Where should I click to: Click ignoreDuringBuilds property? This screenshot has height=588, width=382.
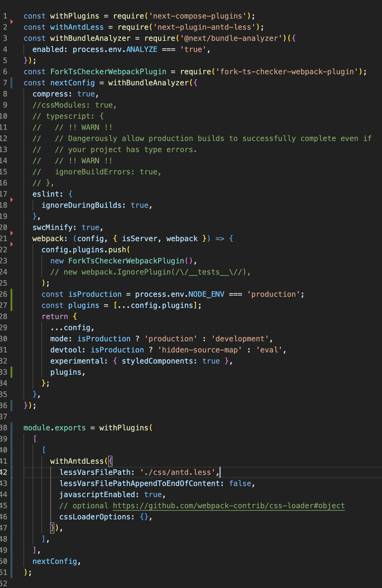click(82, 205)
